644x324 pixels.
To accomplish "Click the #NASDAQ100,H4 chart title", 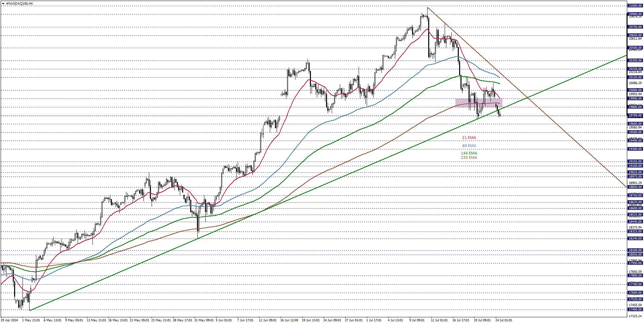I will pos(19,3).
